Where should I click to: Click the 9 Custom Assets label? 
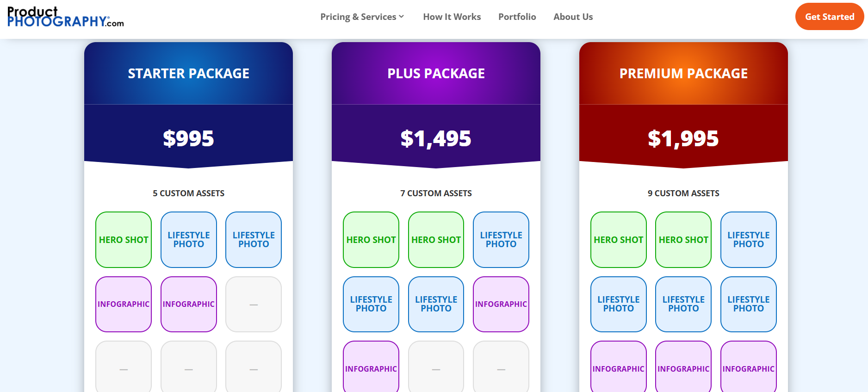[x=683, y=193]
